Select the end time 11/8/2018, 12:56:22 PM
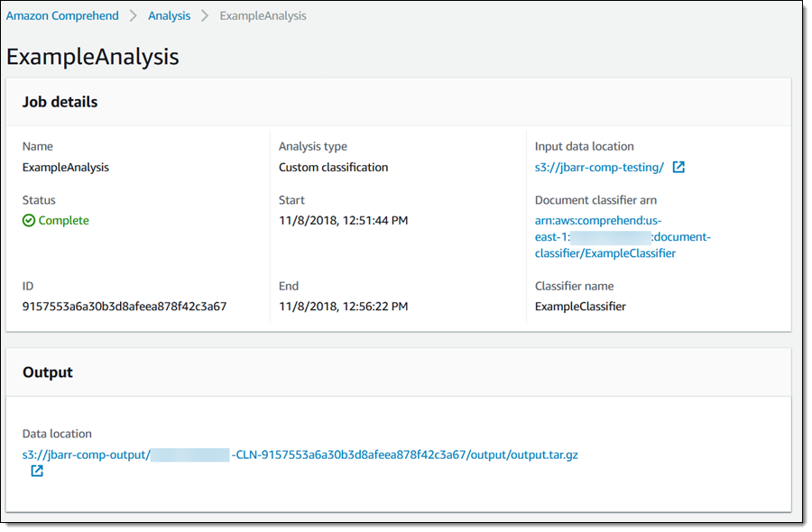Screen dimensions: 812x532 (x=344, y=307)
